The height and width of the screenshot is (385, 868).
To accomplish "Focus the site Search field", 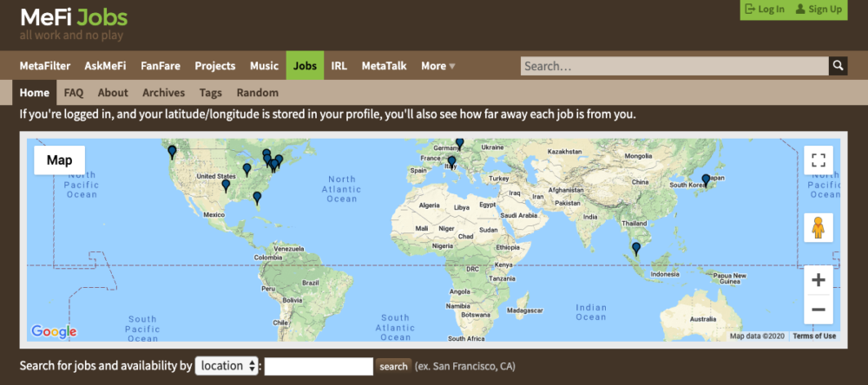I will pyautogui.click(x=674, y=66).
